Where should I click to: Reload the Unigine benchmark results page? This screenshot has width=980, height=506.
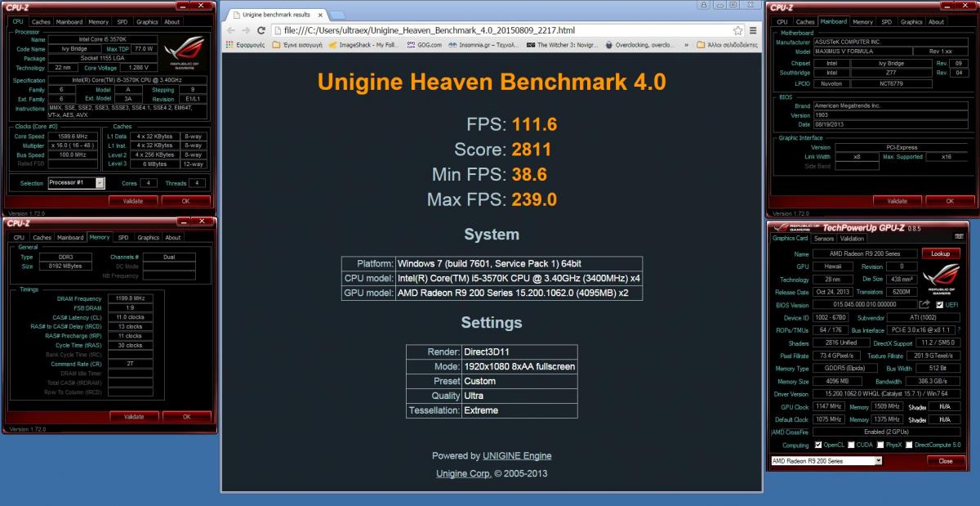click(x=262, y=30)
